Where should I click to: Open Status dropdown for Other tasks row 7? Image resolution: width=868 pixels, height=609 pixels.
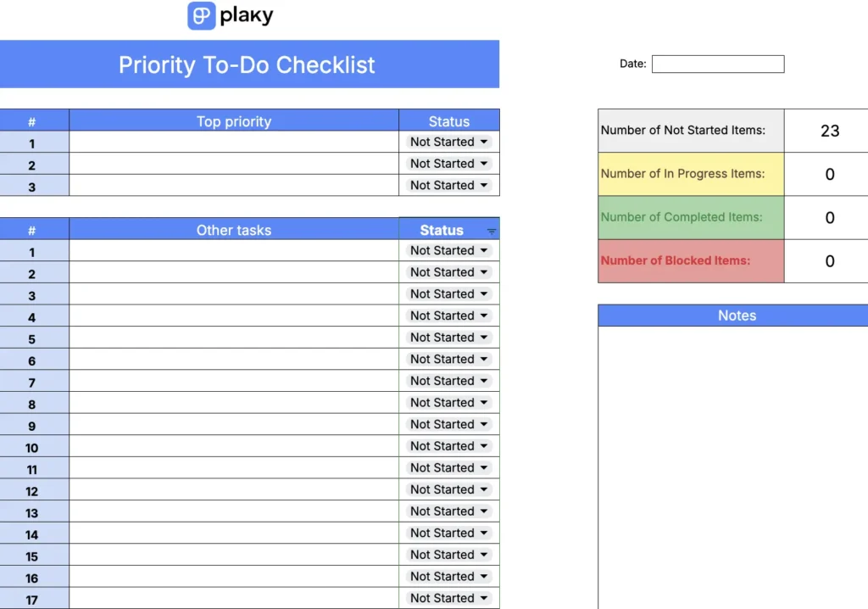449,381
